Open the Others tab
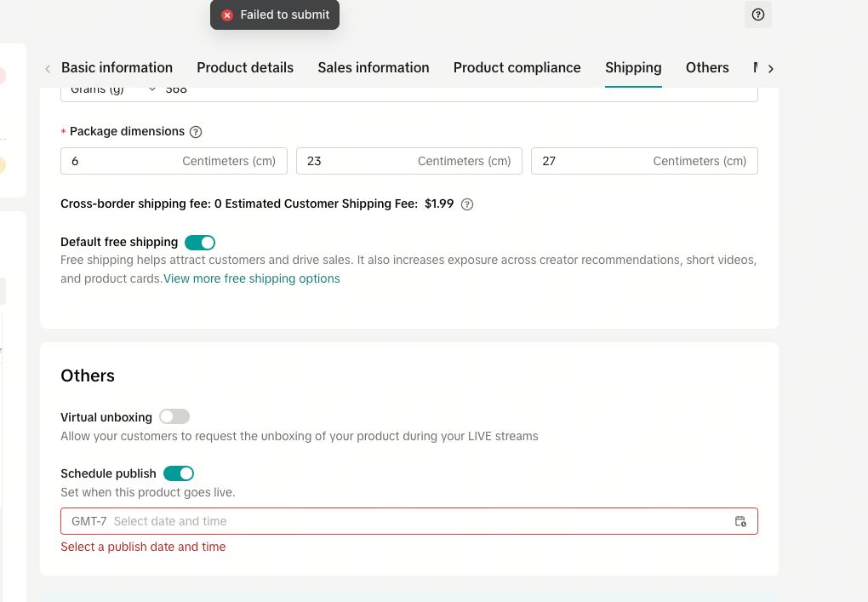Image resolution: width=868 pixels, height=602 pixels. pos(707,68)
